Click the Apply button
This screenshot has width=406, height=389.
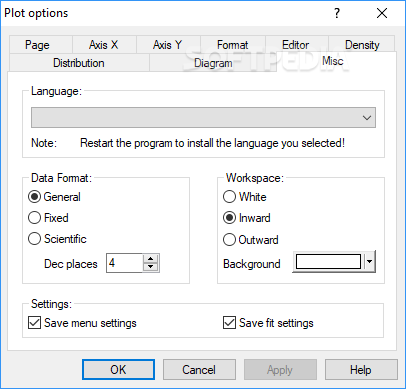click(x=280, y=370)
